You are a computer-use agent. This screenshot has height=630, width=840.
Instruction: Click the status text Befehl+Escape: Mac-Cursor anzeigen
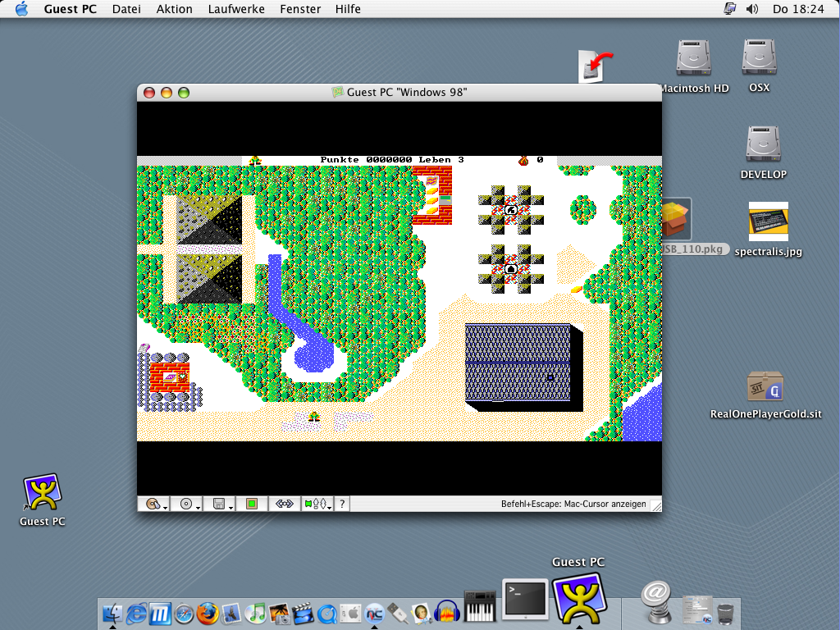pyautogui.click(x=573, y=504)
